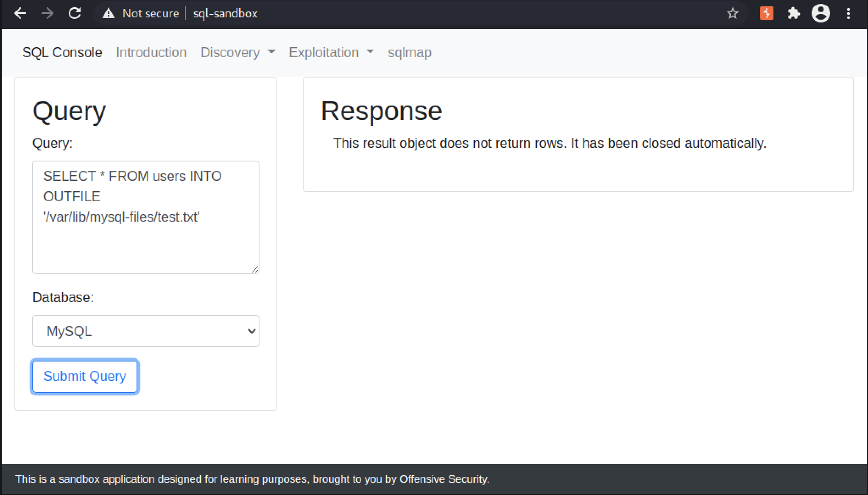Expand the Discovery dropdown menu
This screenshot has height=495, width=868.
coord(238,53)
